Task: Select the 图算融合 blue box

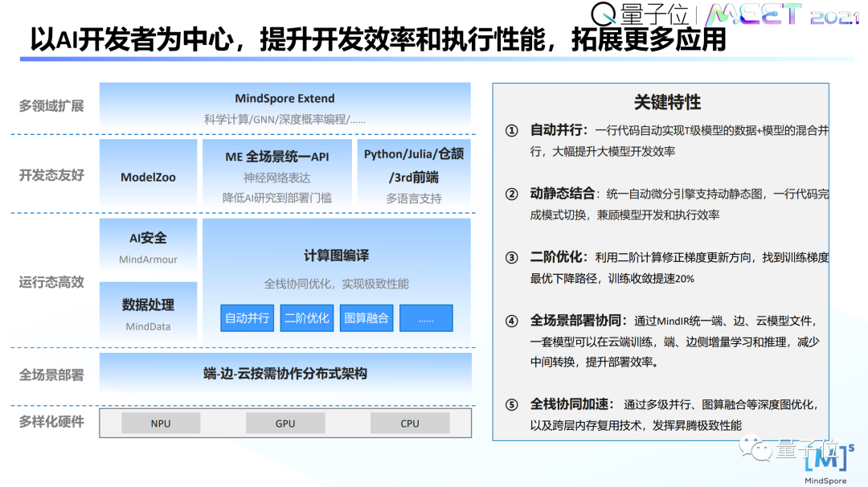Action: 366,318
